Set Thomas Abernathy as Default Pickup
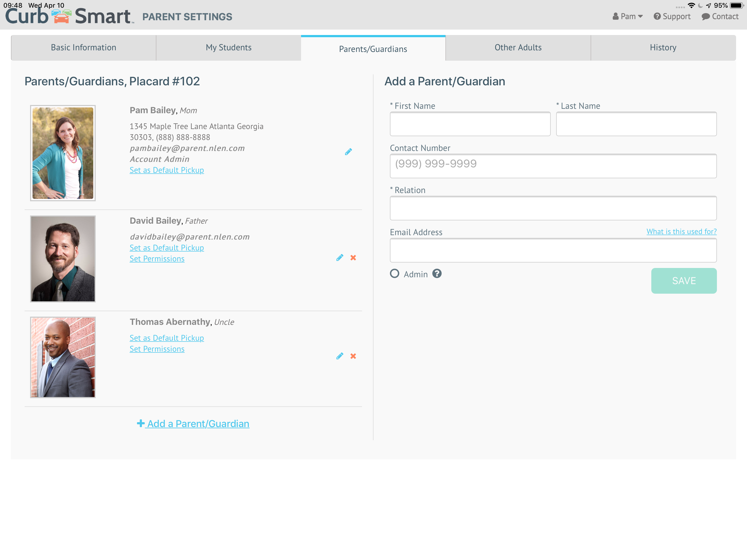The height and width of the screenshot is (560, 747). [167, 338]
